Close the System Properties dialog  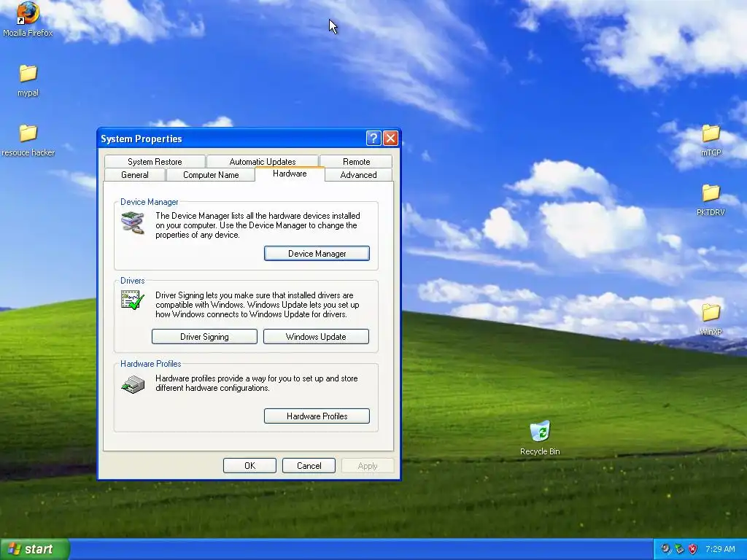tap(391, 138)
